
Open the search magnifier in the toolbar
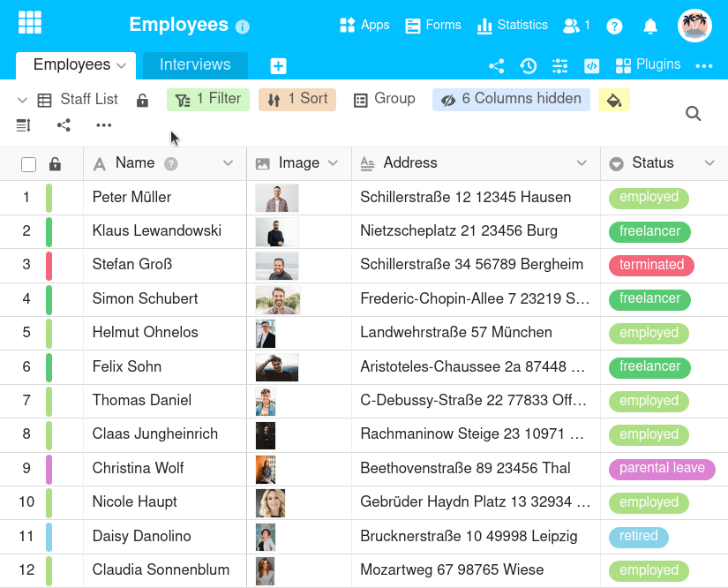pos(693,113)
